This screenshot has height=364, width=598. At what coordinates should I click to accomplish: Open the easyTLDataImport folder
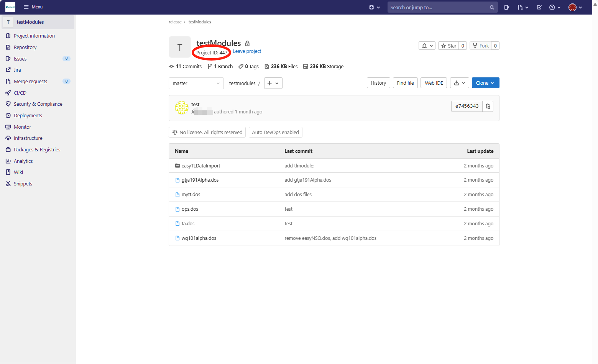click(200, 166)
